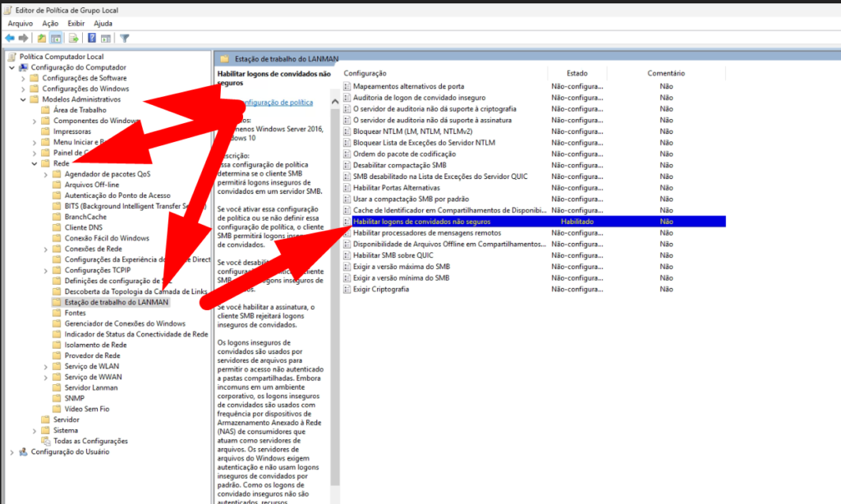Click the policy icon beside Exigir Criptografia
The image size is (841, 504).
(347, 290)
